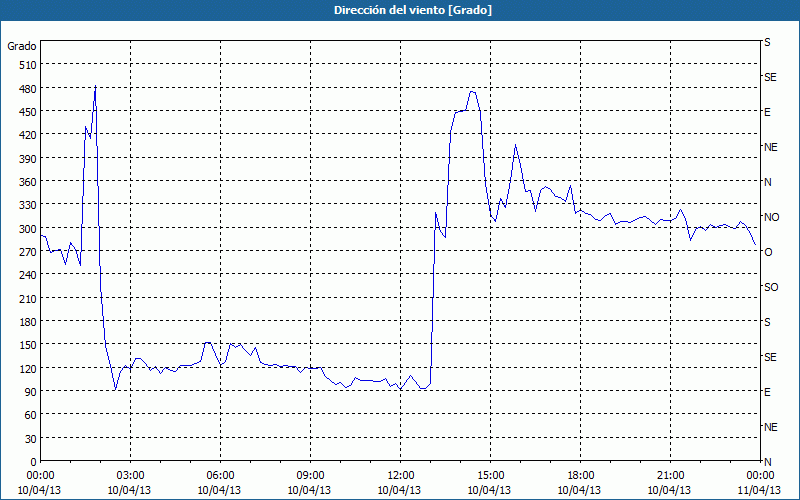Choose the 150 degree axis label
Viewport: 800px width, 500px height.
[x=29, y=345]
